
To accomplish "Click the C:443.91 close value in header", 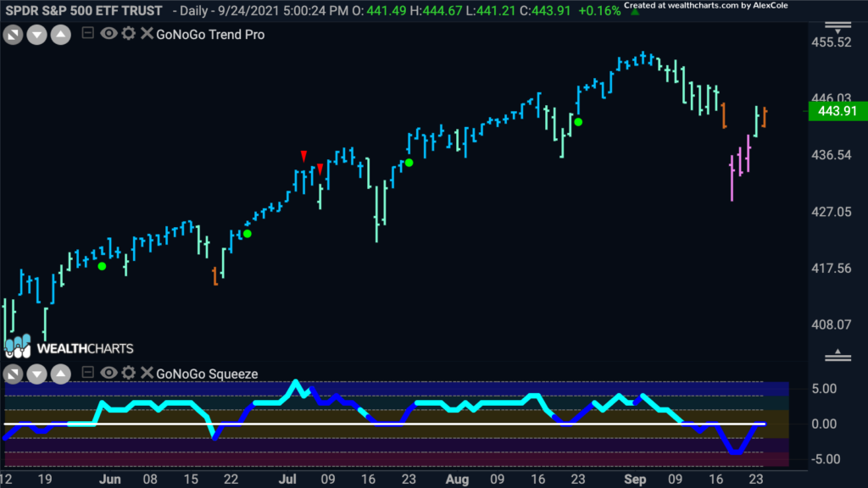I will click(x=545, y=11).
